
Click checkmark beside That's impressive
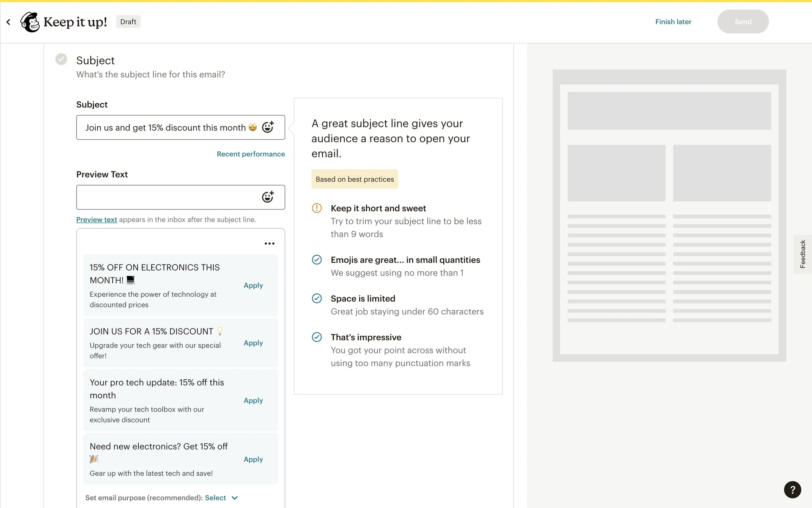coord(317,337)
